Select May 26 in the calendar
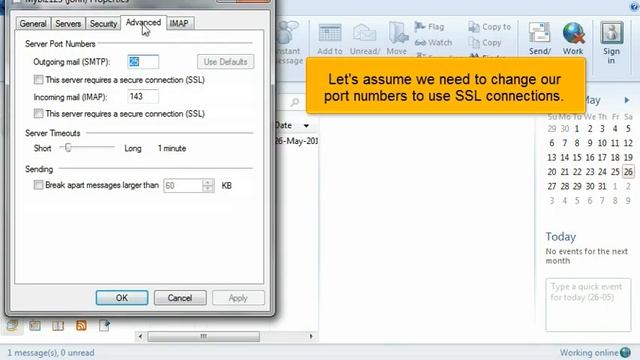The width and height of the screenshot is (640, 360). tap(628, 172)
